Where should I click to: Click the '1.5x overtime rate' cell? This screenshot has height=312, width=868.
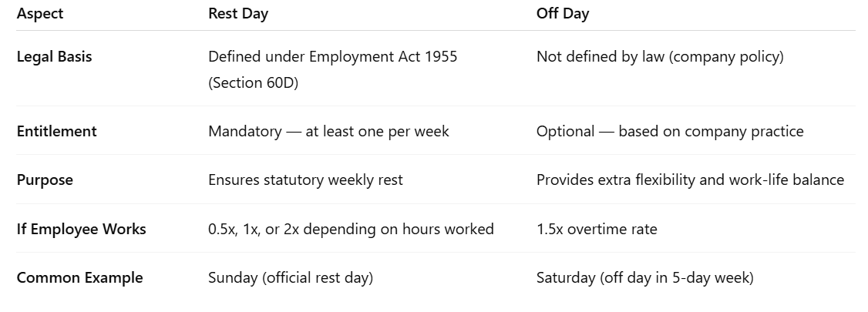597,229
